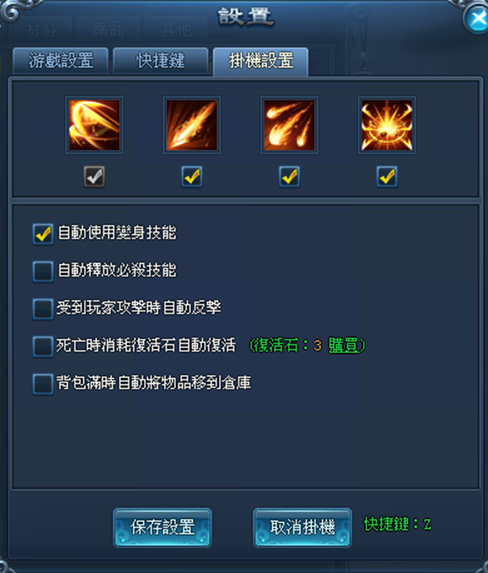
Task: Select the meteor shower skill icon
Action: coord(289,125)
